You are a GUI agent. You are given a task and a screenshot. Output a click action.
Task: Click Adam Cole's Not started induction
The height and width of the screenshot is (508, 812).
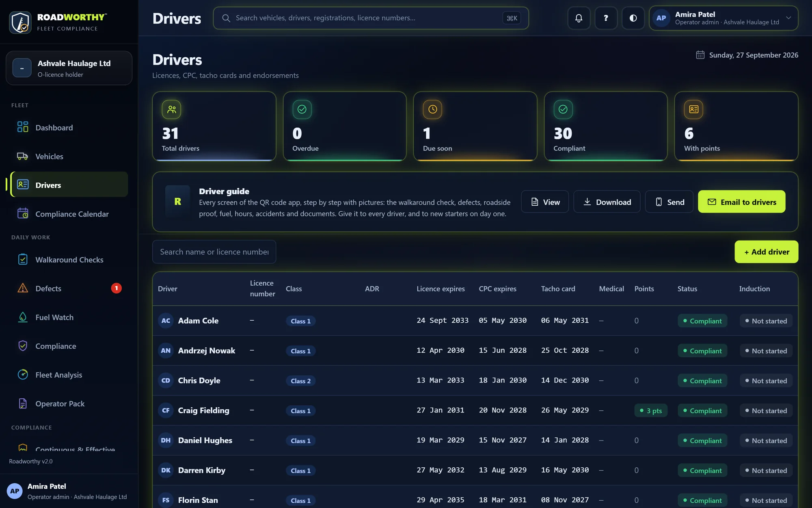coord(766,321)
